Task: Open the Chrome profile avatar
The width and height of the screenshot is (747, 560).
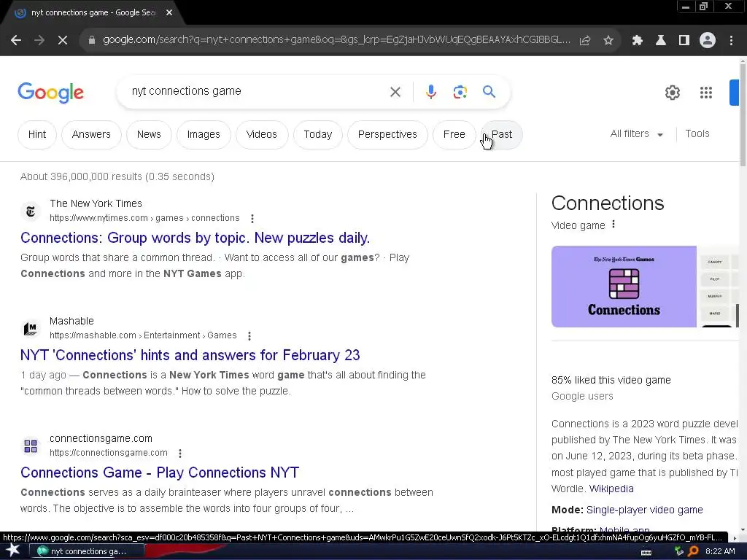Action: point(708,41)
